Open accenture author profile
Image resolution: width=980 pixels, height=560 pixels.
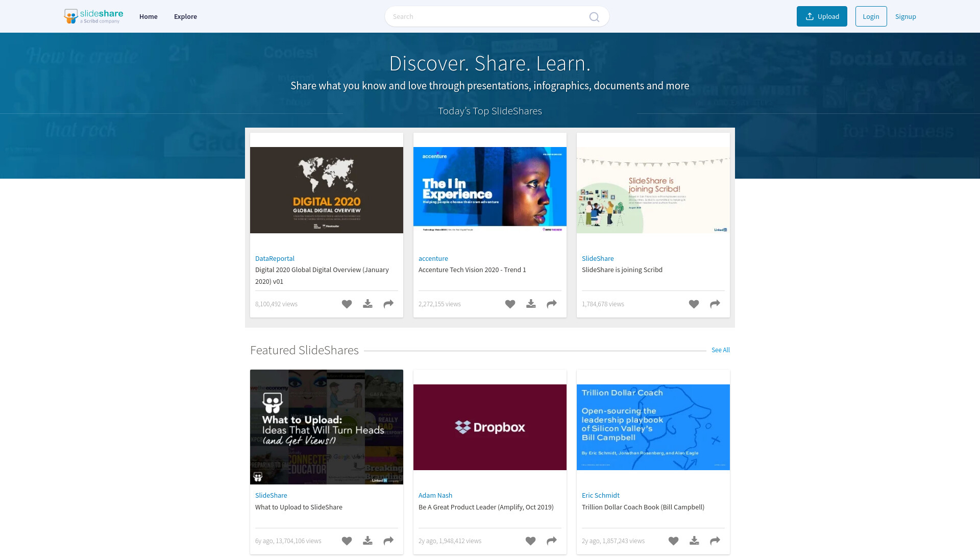tap(433, 258)
